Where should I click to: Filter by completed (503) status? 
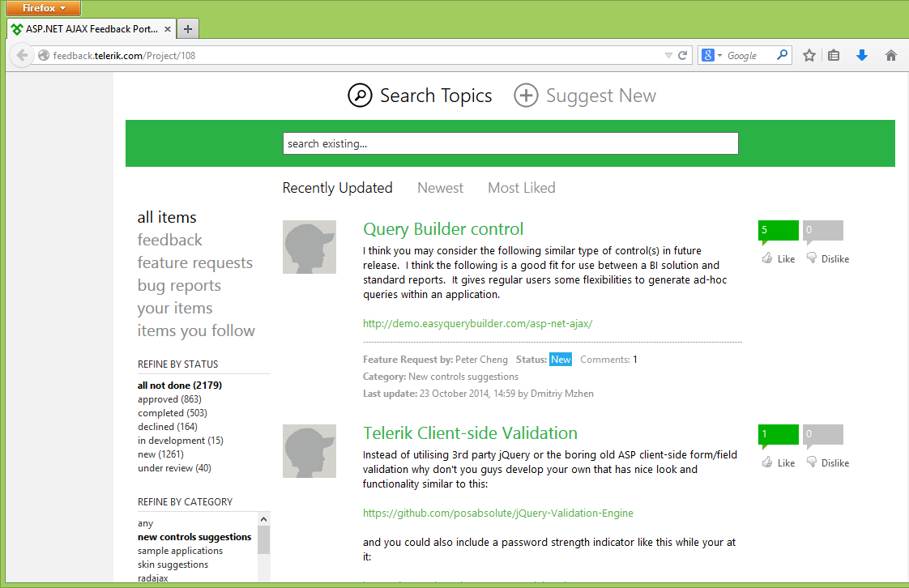(173, 413)
